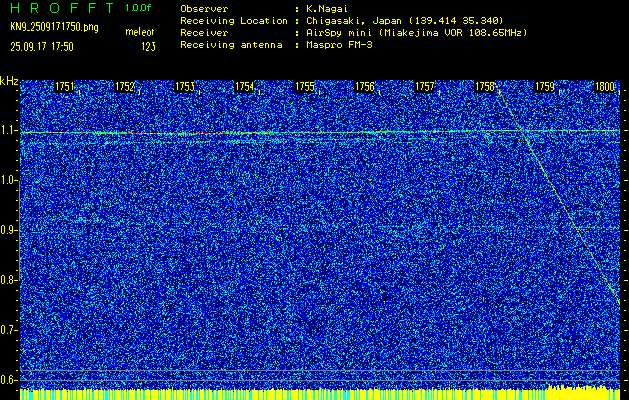629x400 pixels.
Task: Click the 0.6 frequency axis label
Action: (8, 380)
